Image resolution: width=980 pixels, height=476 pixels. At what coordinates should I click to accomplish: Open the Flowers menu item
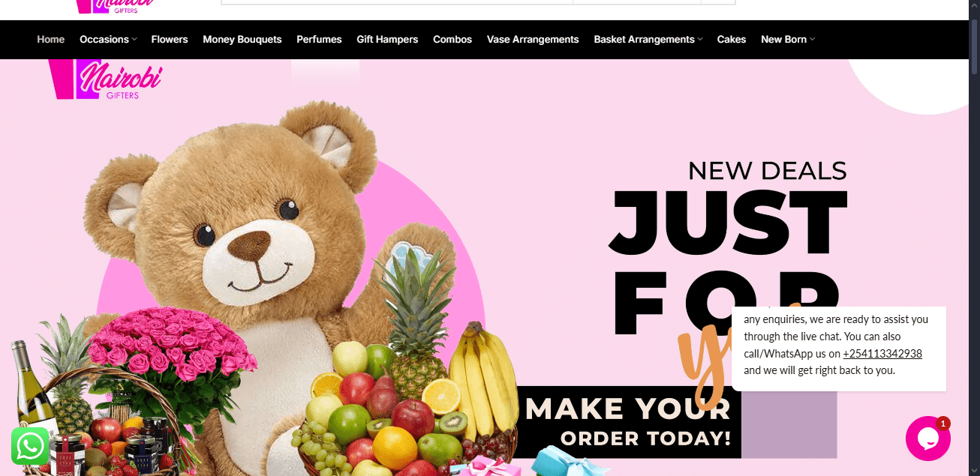(x=170, y=39)
